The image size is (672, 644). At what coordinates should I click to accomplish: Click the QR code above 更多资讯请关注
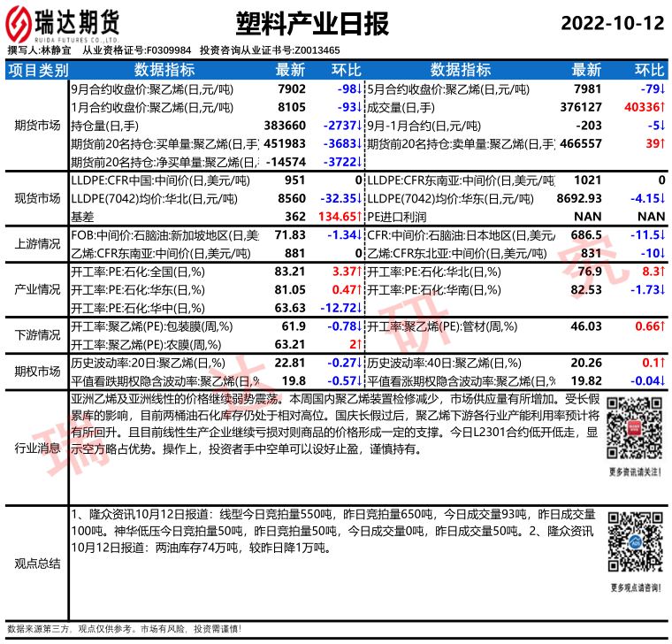tap(635, 429)
